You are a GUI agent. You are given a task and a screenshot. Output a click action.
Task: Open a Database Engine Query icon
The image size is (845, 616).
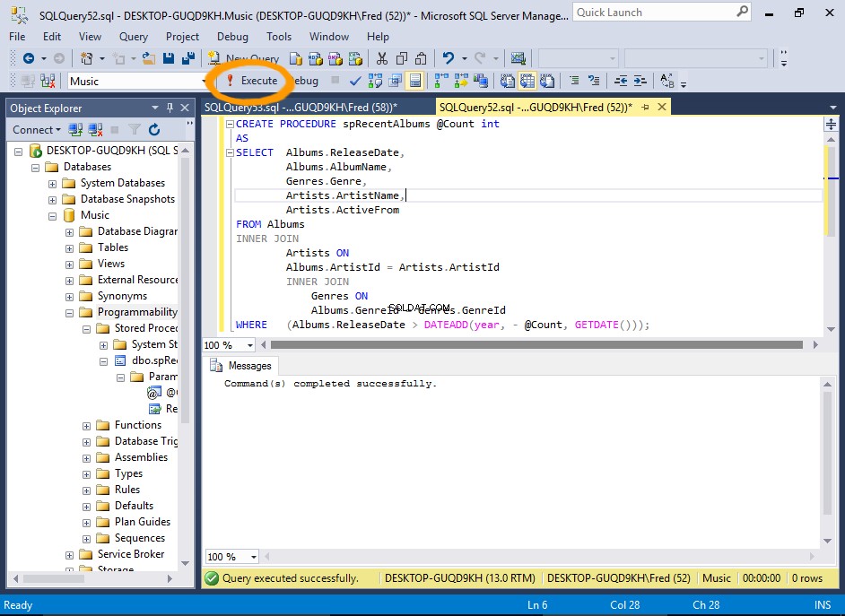(296, 58)
